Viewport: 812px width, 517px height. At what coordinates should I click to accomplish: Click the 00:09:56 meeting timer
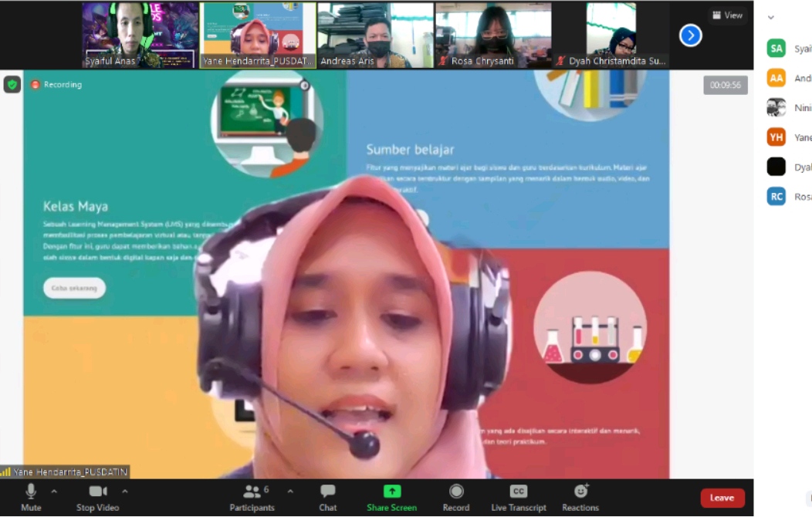(725, 85)
